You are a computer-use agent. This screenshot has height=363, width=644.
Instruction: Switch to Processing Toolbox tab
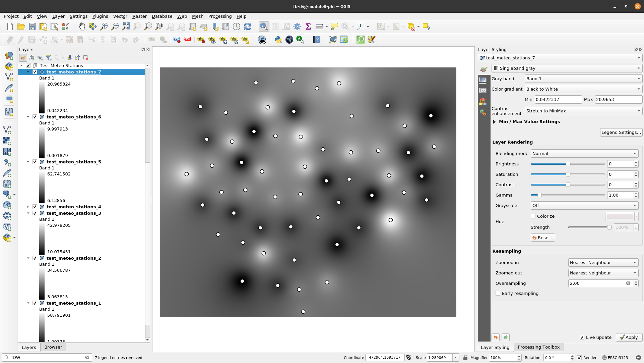(x=538, y=347)
